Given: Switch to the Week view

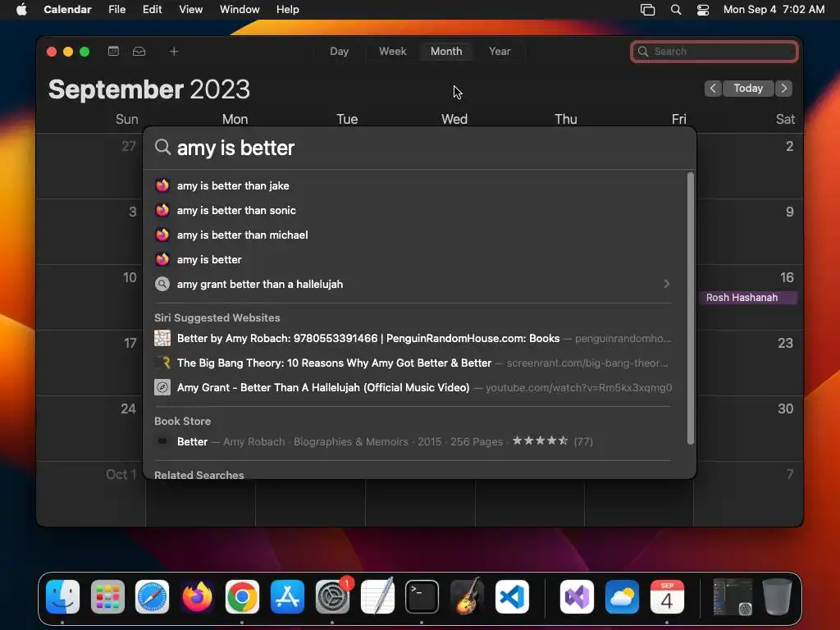Looking at the screenshot, I should pyautogui.click(x=393, y=52).
